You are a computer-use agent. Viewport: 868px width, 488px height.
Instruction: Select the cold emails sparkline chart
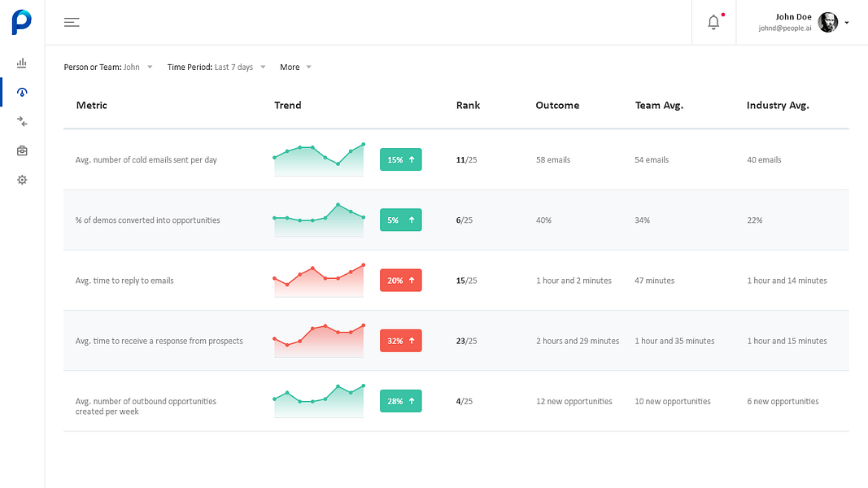pyautogui.click(x=319, y=159)
